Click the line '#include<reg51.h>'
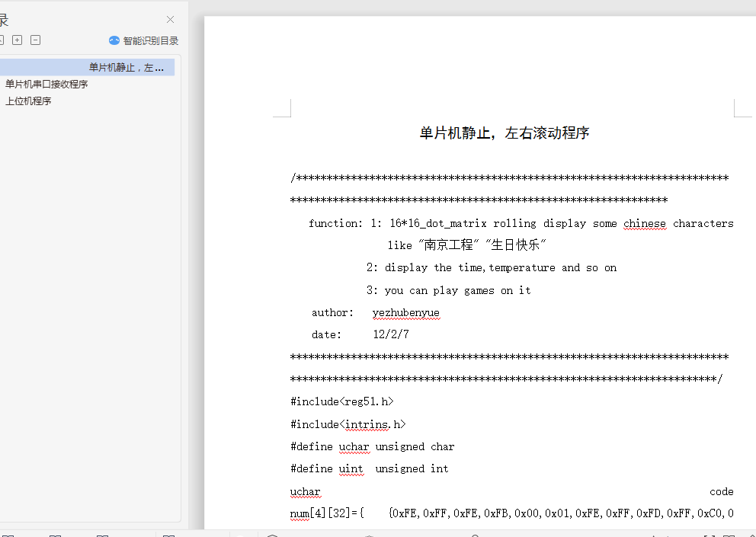Viewport: 756px width, 537px height. [342, 401]
